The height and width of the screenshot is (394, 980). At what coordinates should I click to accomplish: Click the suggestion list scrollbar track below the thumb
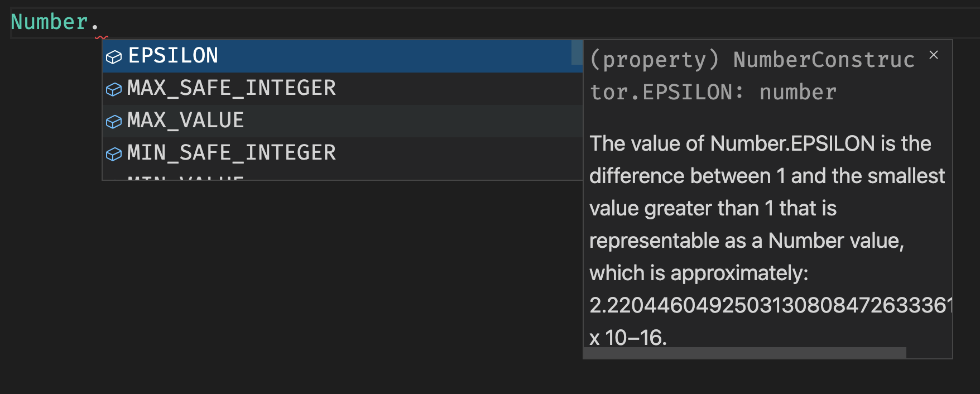577,122
